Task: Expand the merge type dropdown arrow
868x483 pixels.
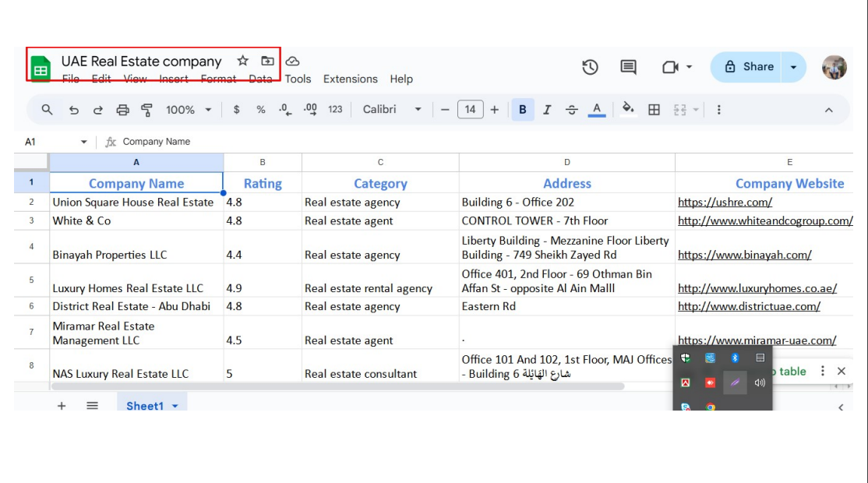Action: (696, 110)
